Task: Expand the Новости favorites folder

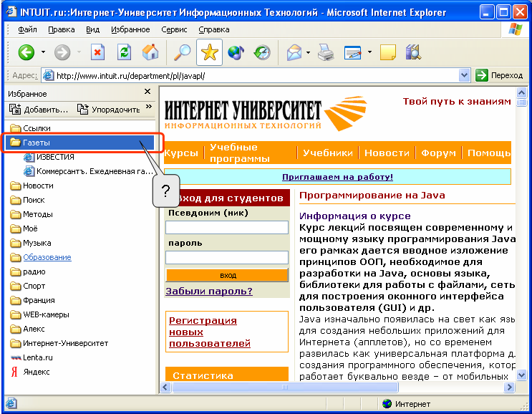Action: tap(32, 186)
